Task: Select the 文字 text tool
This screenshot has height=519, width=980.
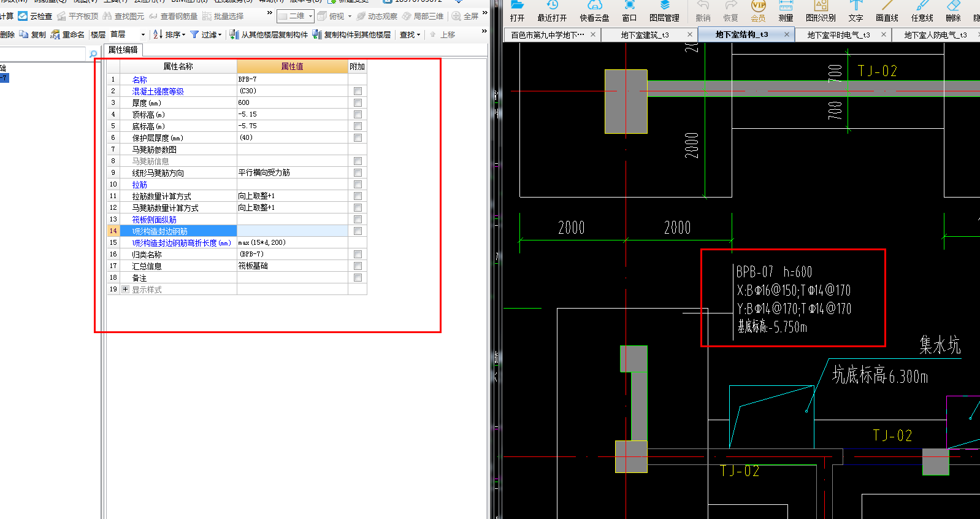Action: 856,11
